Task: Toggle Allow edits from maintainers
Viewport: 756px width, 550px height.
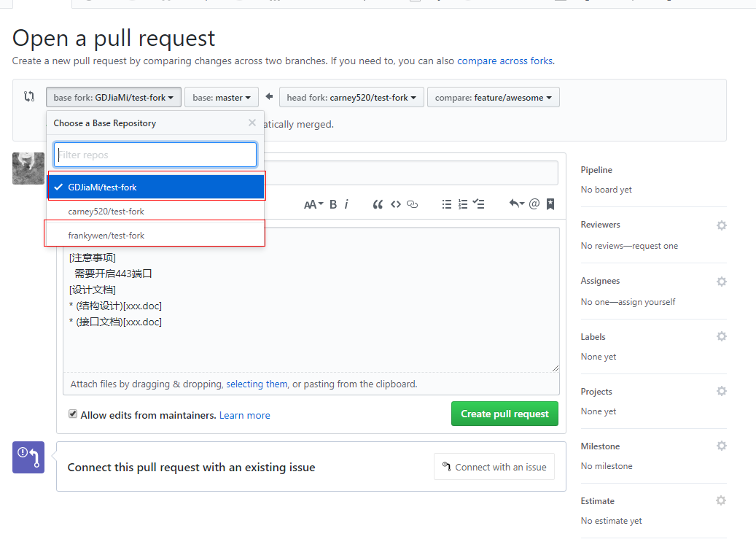Action: pyautogui.click(x=73, y=414)
